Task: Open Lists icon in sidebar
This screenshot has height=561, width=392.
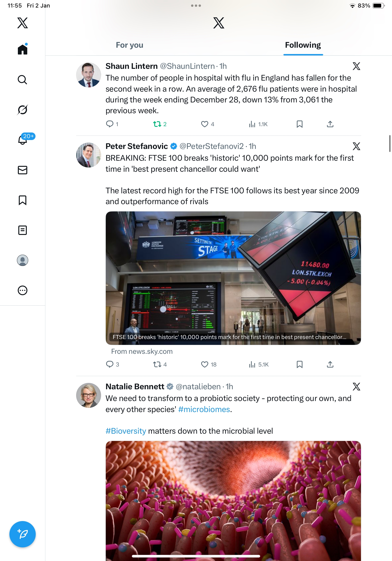Action: [x=23, y=230]
